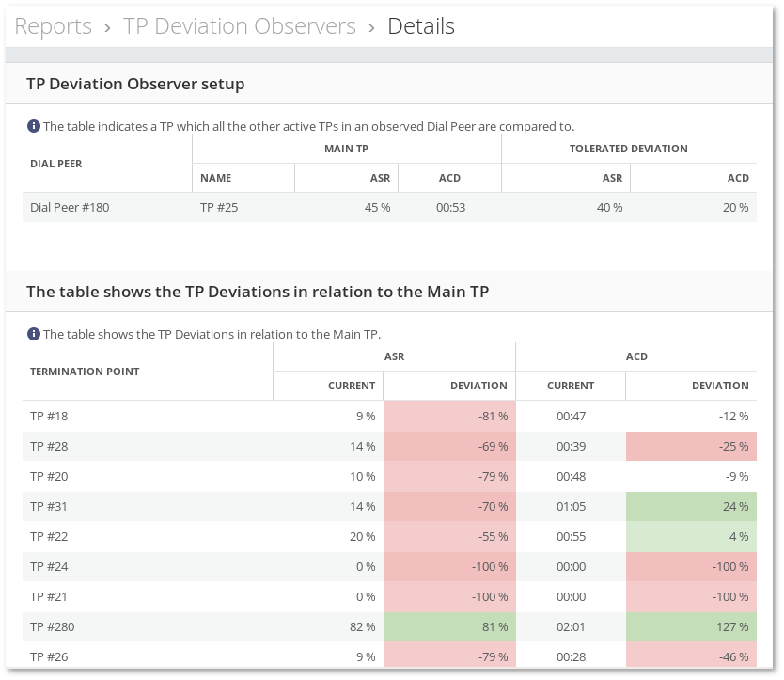Open TP Deviation Observers breadcrumb

240,26
